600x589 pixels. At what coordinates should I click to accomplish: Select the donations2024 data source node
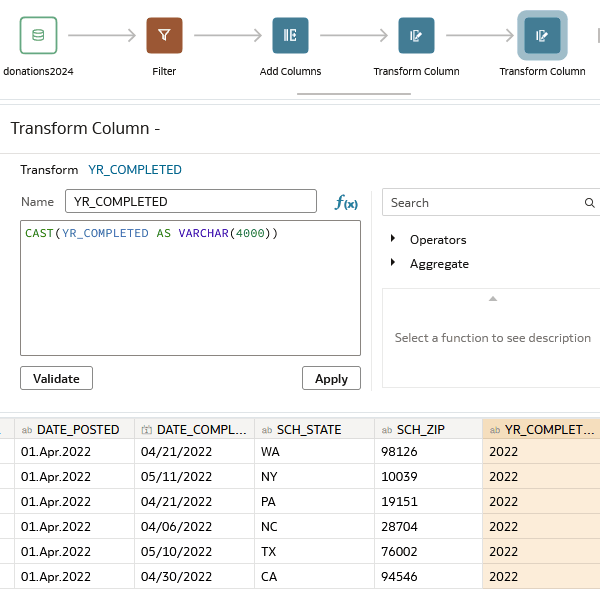38,35
